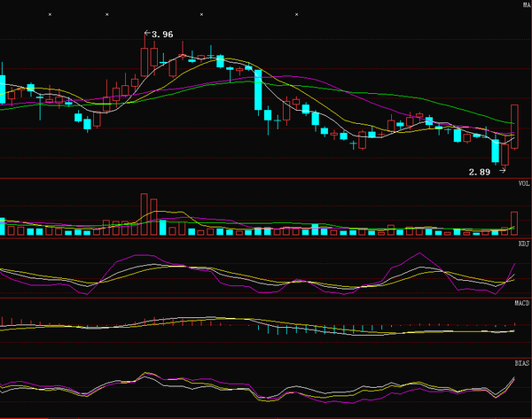Click the MACD panel label
The width and height of the screenshot is (532, 419).
tap(522, 303)
